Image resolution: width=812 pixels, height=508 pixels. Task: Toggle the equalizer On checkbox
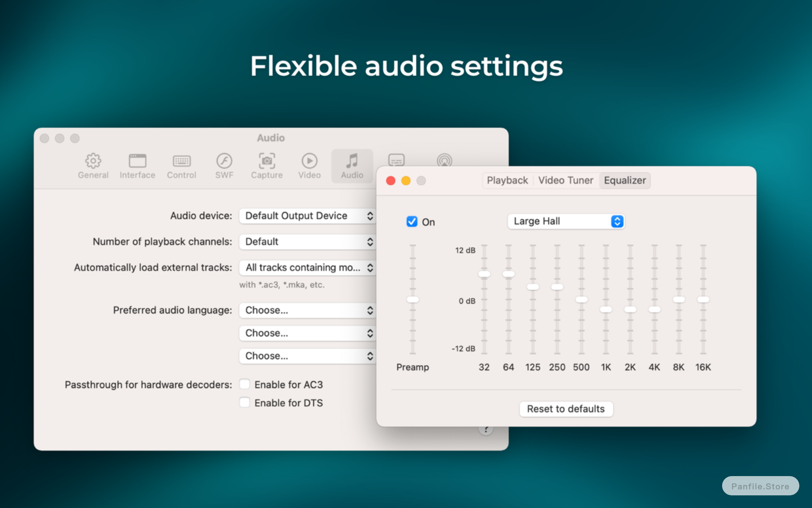point(412,222)
